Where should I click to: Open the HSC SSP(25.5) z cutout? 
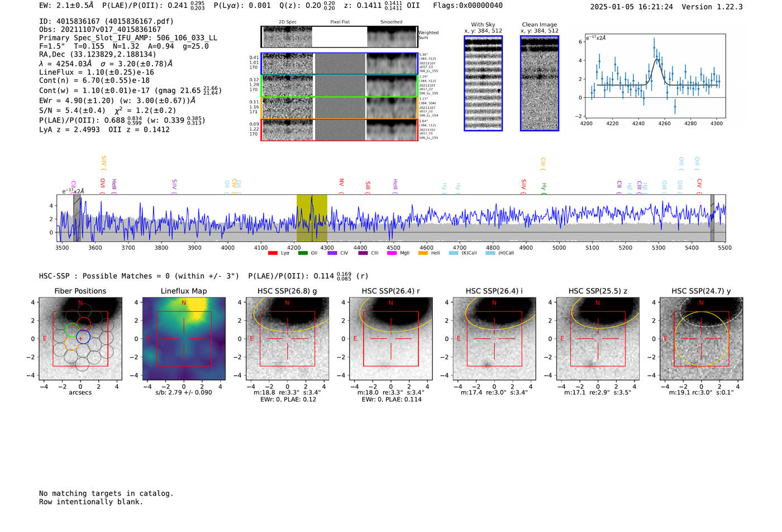pyautogui.click(x=598, y=338)
